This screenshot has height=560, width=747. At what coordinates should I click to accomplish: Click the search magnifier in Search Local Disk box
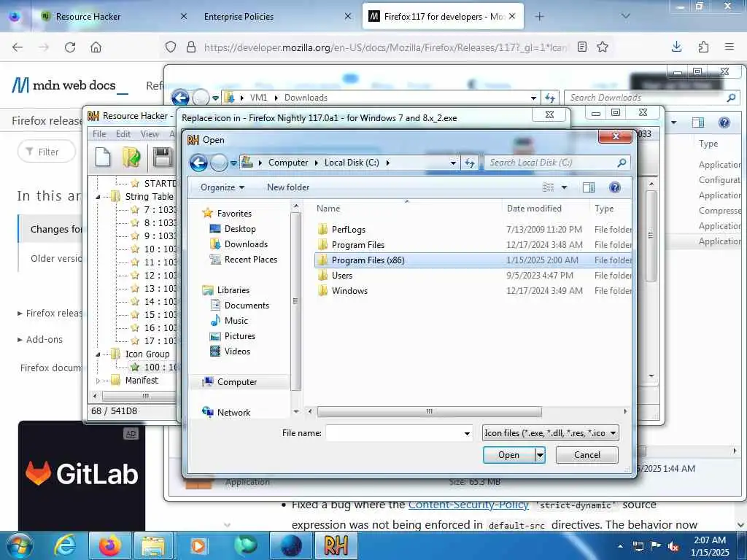(622, 163)
